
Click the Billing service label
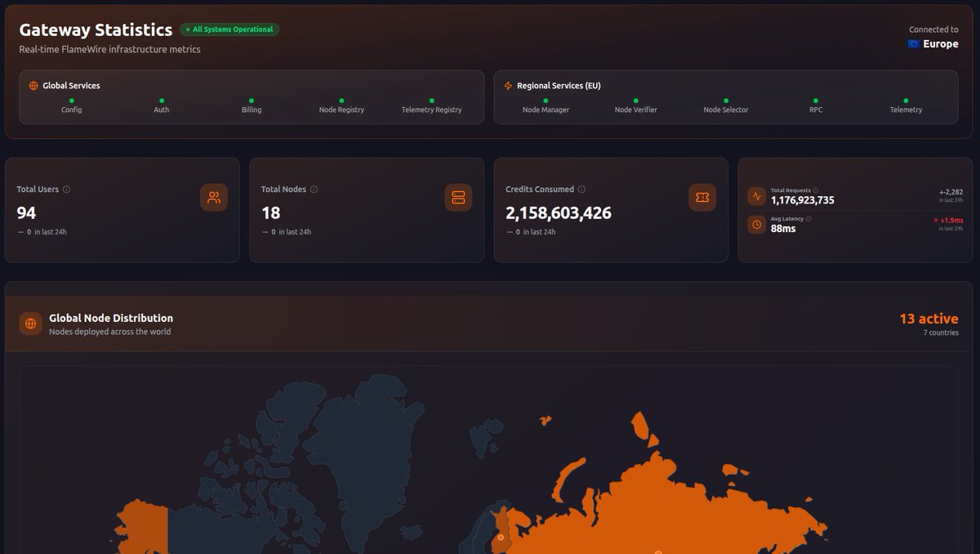click(x=252, y=109)
